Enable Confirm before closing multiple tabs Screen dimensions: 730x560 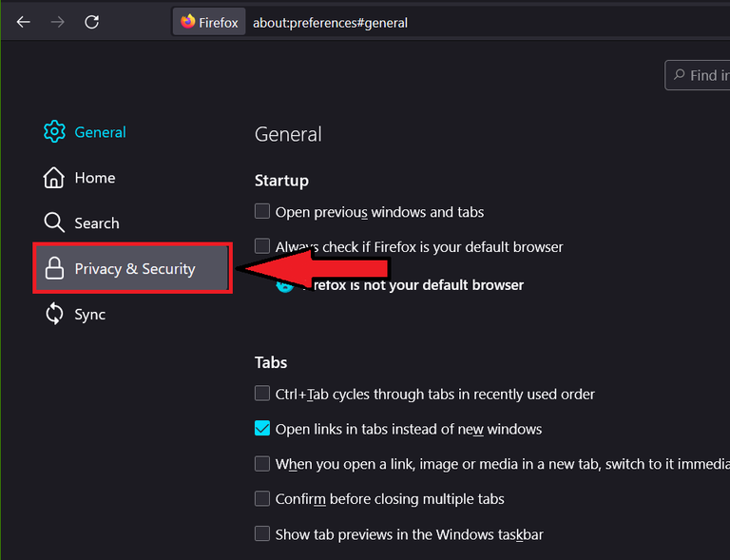point(262,499)
